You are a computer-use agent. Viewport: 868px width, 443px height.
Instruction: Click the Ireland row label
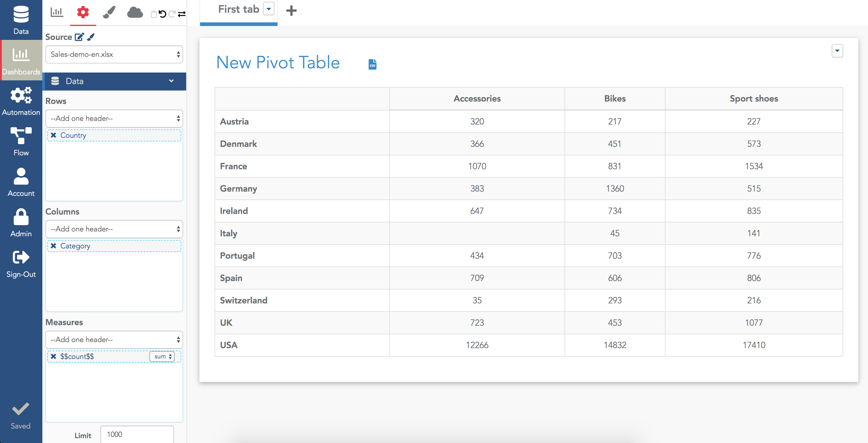(234, 211)
